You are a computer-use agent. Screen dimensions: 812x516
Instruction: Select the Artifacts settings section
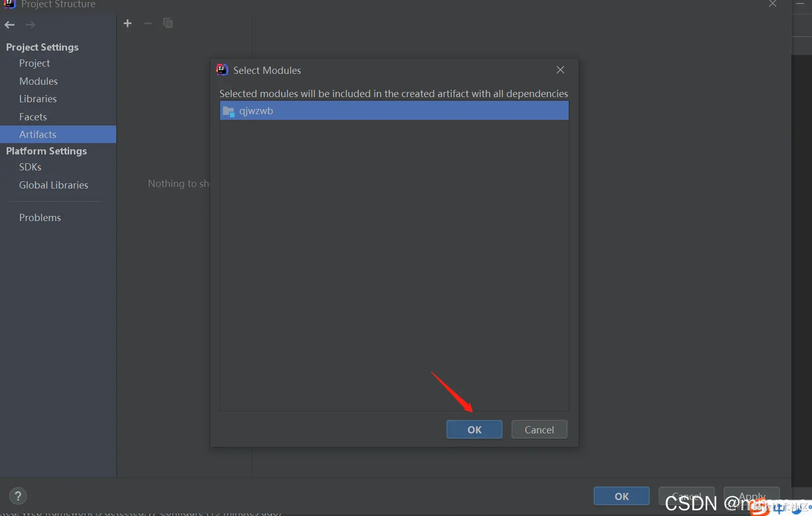(x=58, y=134)
